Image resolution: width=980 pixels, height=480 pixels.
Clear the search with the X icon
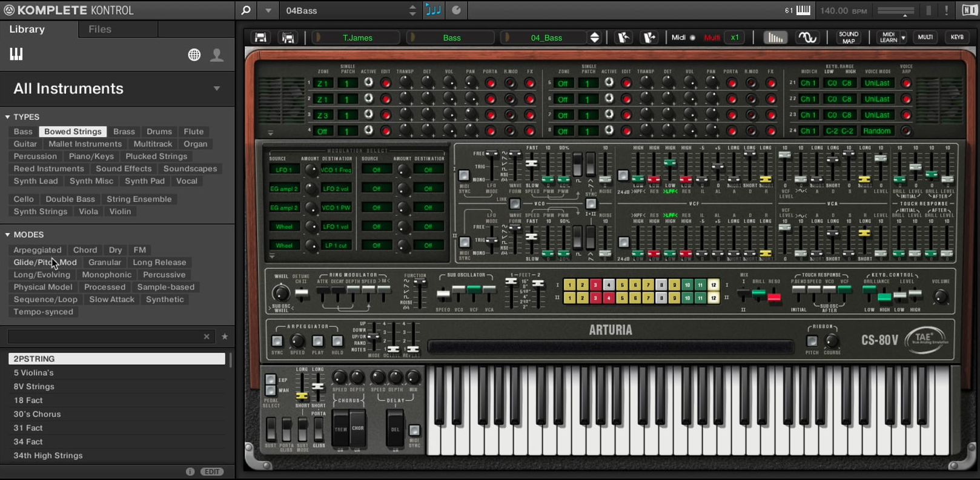[x=207, y=337]
